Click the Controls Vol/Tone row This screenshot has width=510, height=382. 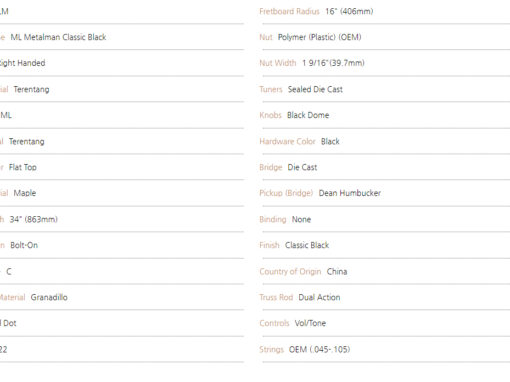point(385,323)
